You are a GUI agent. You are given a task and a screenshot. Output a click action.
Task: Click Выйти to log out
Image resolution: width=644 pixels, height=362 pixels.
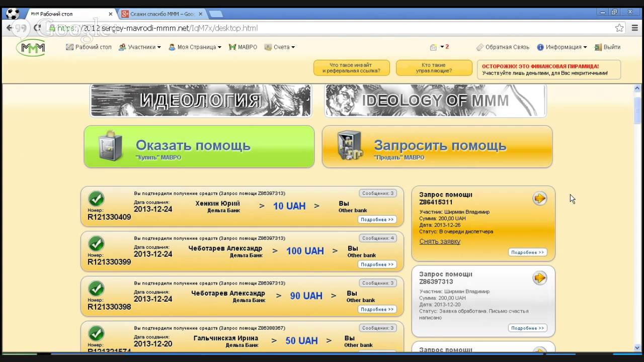607,47
